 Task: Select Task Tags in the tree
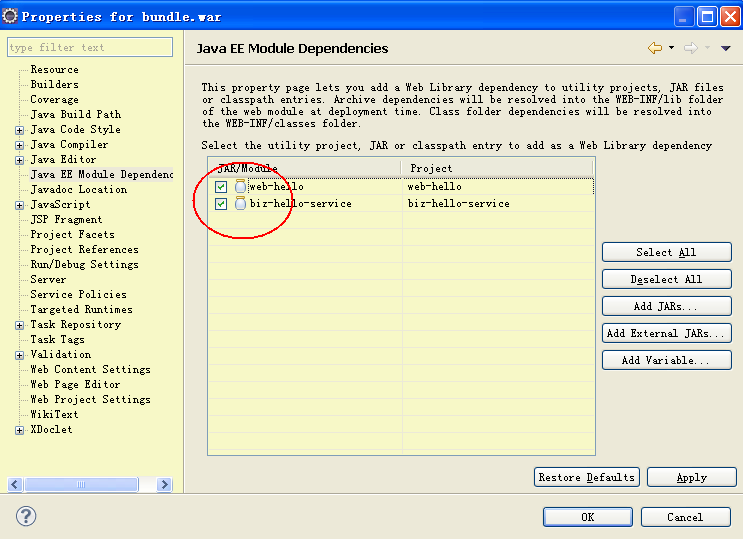(57, 339)
